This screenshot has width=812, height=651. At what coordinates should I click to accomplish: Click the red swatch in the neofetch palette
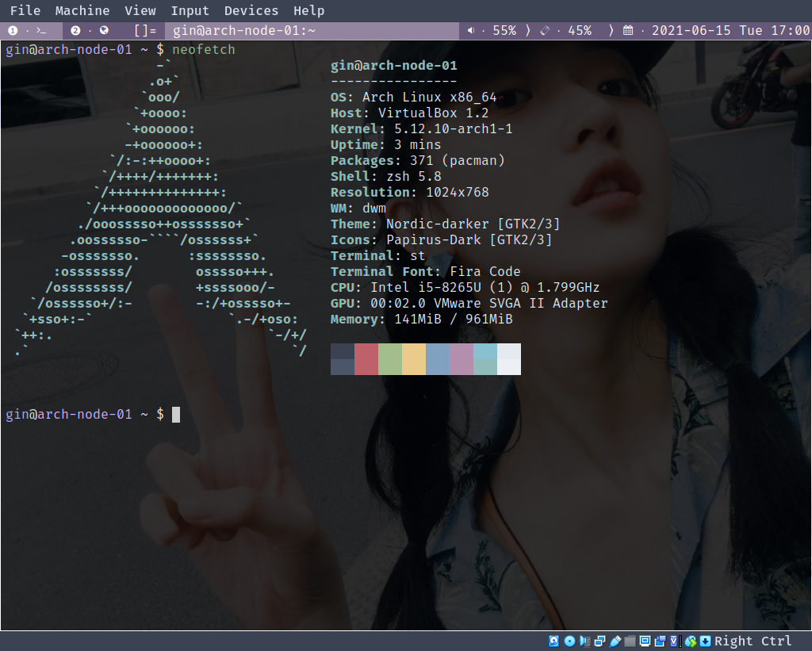366,358
